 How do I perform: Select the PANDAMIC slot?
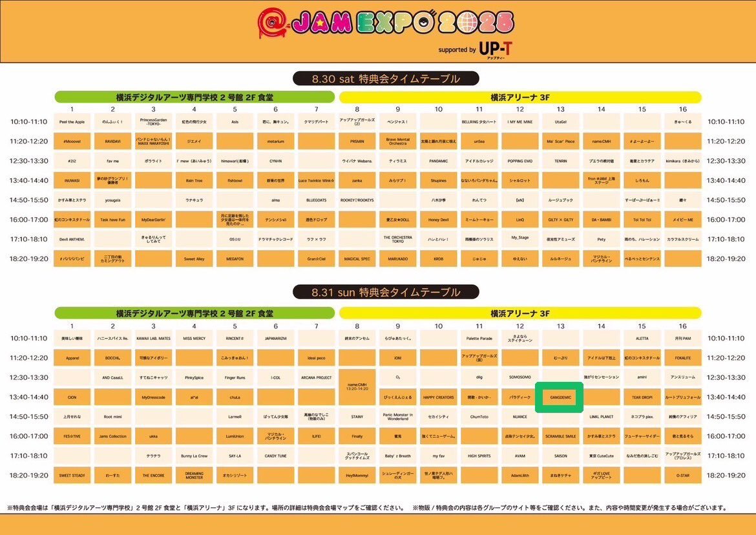(439, 161)
